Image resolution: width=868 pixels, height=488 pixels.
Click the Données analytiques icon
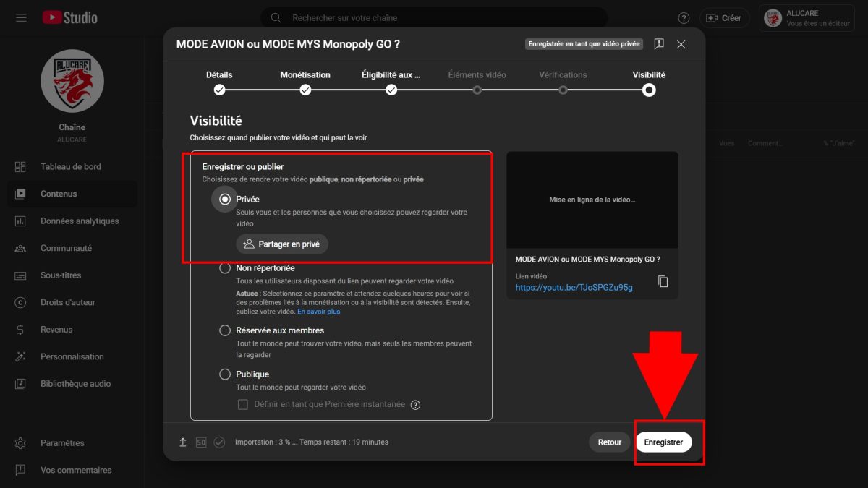[20, 221]
